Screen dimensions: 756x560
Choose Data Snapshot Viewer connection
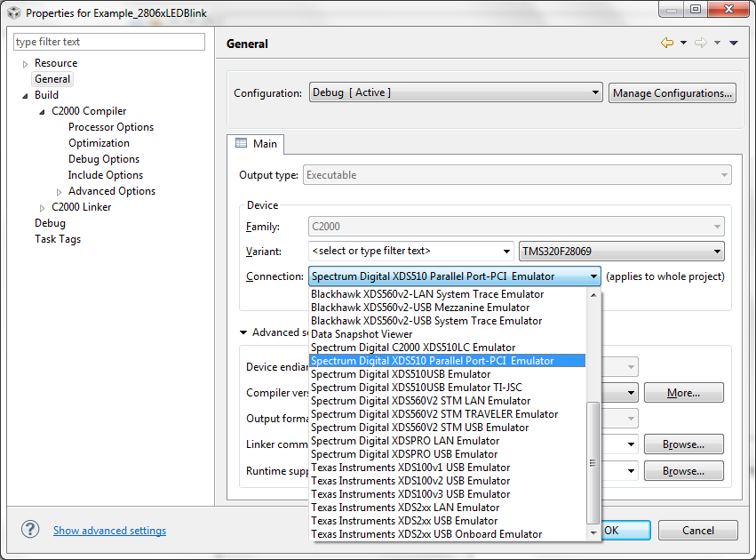pos(448,334)
